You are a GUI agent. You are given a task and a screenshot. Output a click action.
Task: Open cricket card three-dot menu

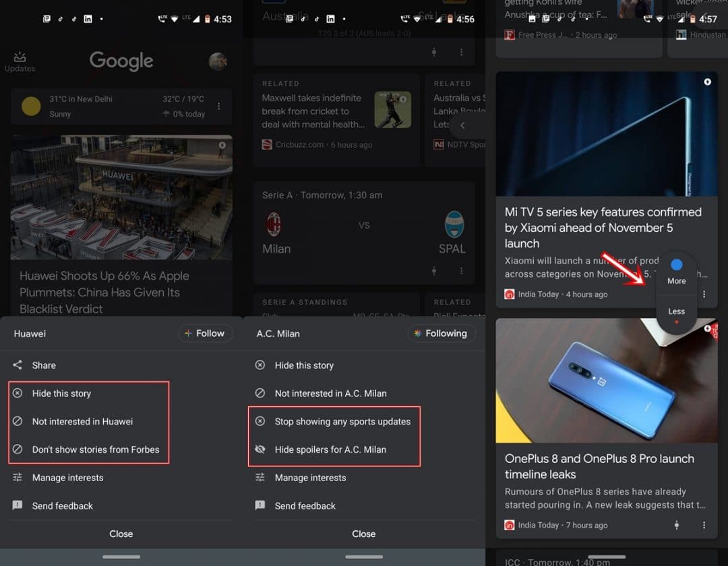(461, 52)
